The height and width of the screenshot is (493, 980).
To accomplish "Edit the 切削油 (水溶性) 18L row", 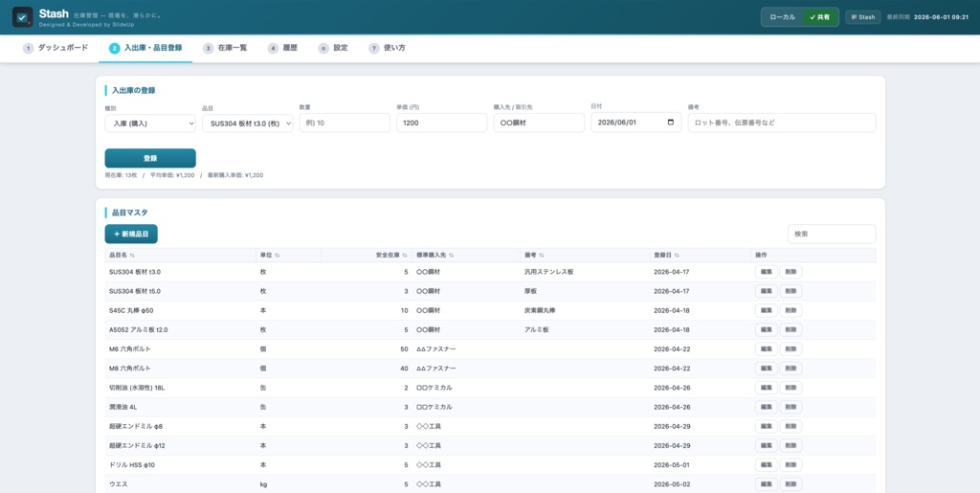I will pyautogui.click(x=767, y=388).
